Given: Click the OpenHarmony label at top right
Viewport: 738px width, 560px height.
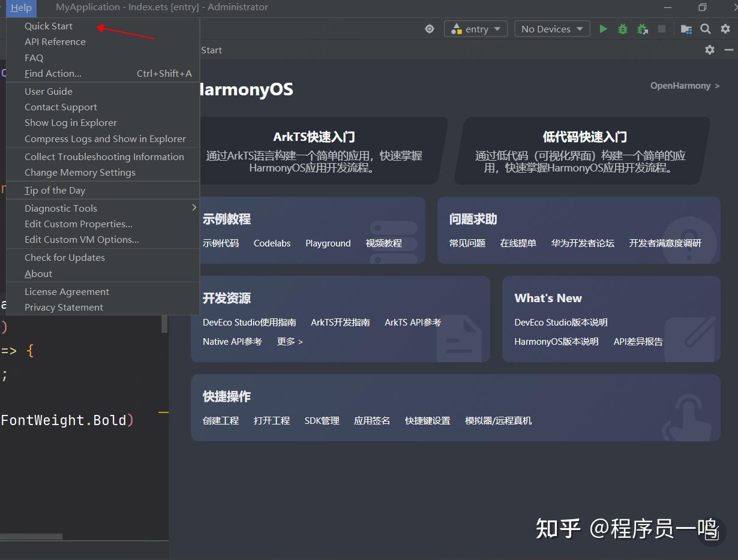Looking at the screenshot, I should [x=680, y=86].
